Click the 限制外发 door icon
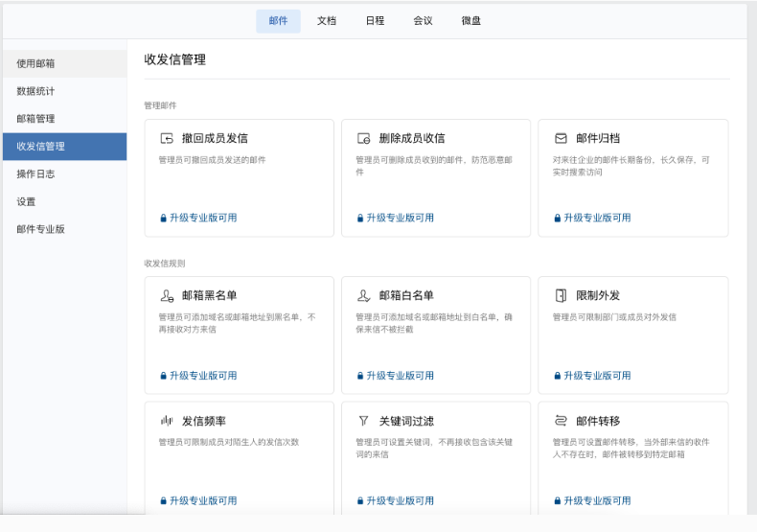 click(x=561, y=295)
